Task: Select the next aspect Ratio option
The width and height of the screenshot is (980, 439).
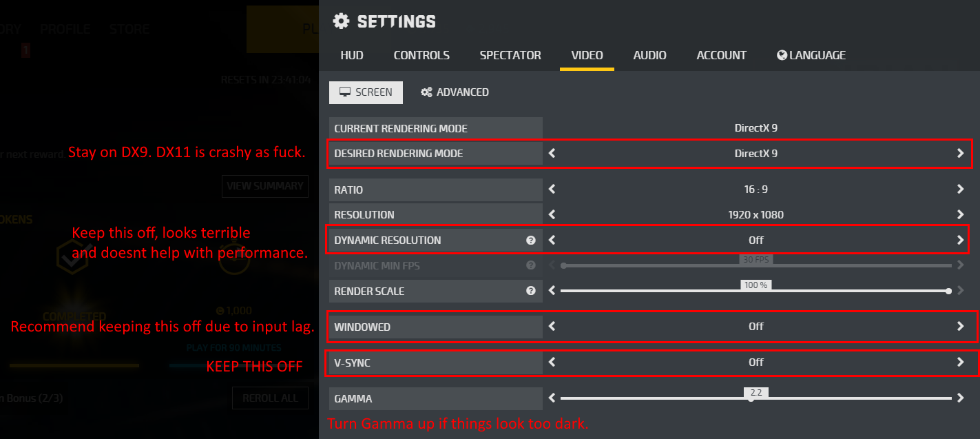Action: click(960, 190)
